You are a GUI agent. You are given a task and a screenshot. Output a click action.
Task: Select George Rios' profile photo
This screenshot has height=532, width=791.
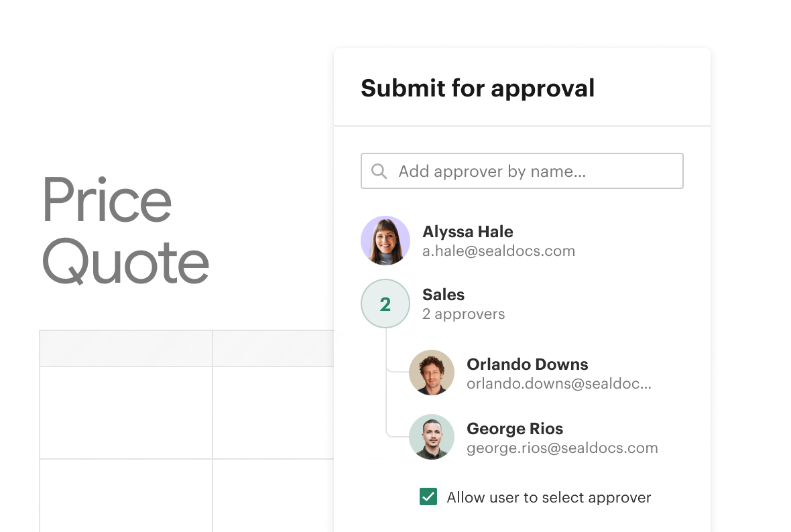[432, 437]
